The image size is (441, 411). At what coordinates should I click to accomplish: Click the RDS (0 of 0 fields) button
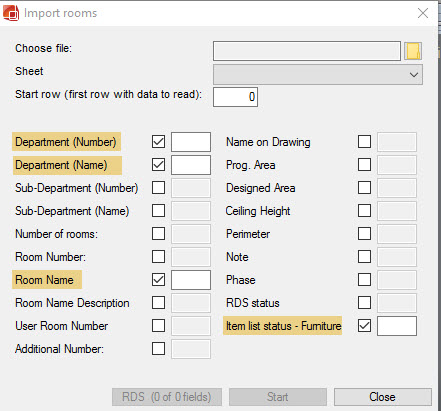tap(167, 397)
